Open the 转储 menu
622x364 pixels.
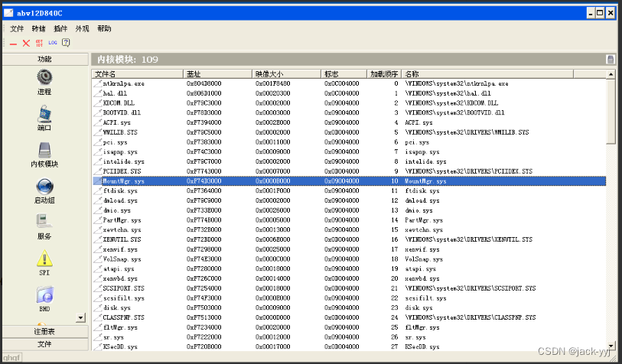coord(38,28)
